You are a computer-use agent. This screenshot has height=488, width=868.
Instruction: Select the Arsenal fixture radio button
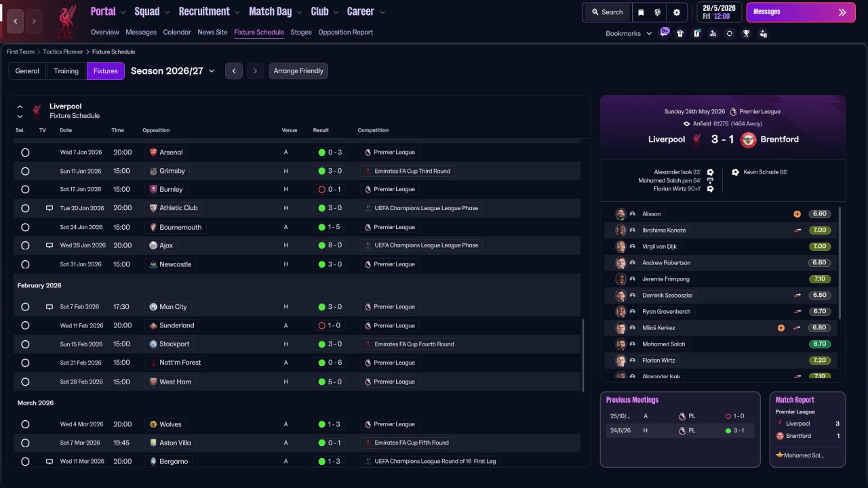[25, 152]
